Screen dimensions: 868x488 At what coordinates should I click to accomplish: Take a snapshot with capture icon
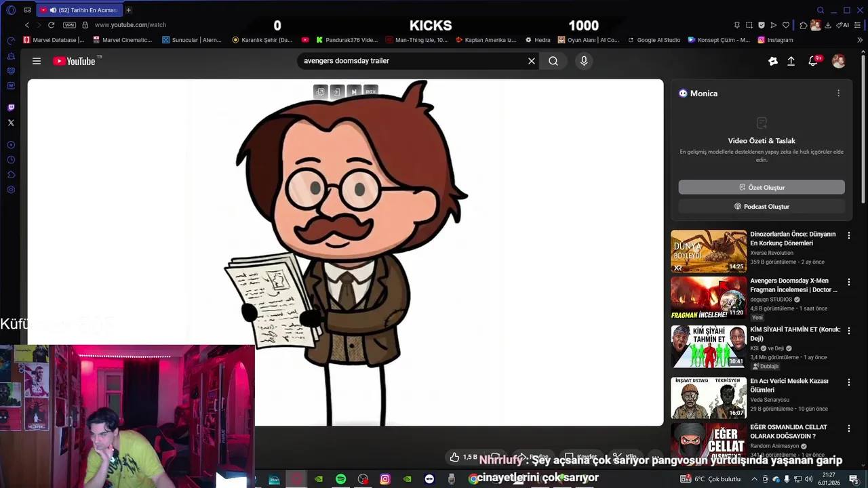pos(749,25)
